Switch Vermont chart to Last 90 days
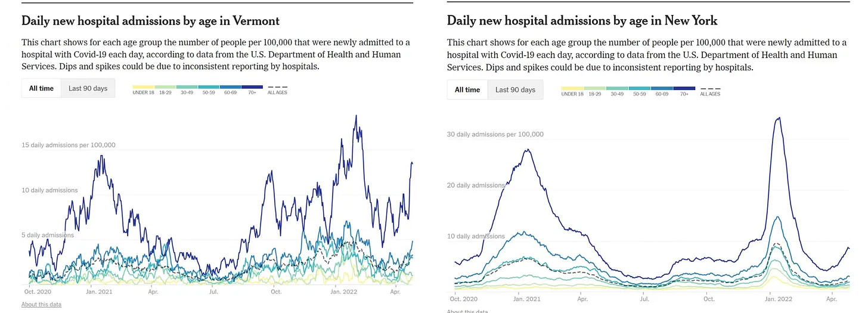 [88, 88]
